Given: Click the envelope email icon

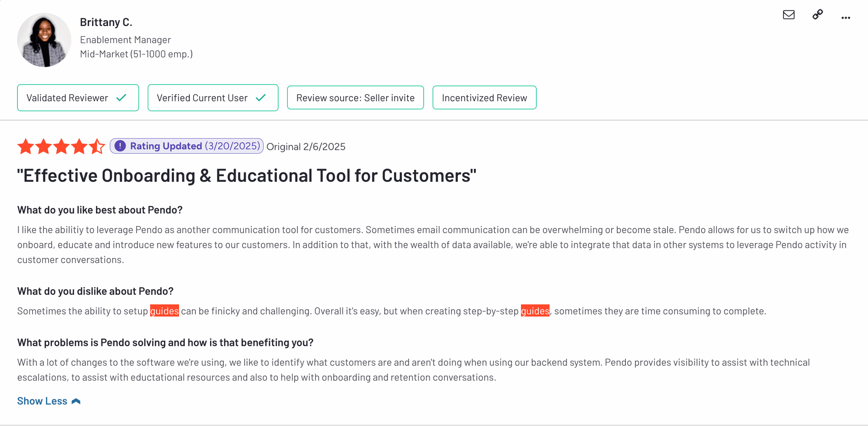Looking at the screenshot, I should pos(789,15).
